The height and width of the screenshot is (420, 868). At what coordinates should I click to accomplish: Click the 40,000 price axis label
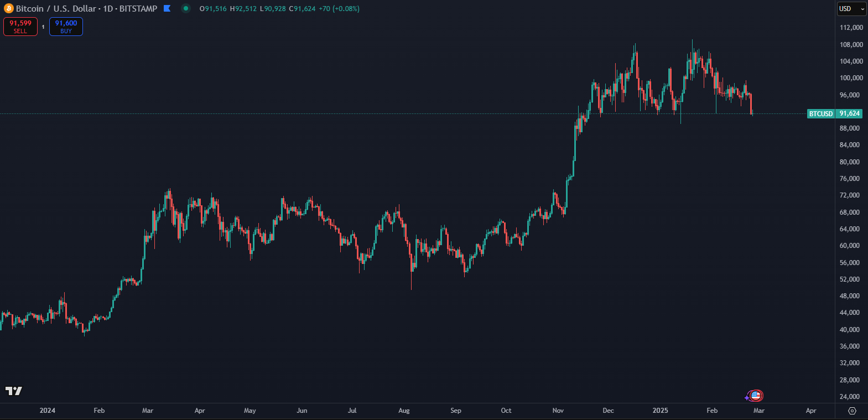[850, 330]
